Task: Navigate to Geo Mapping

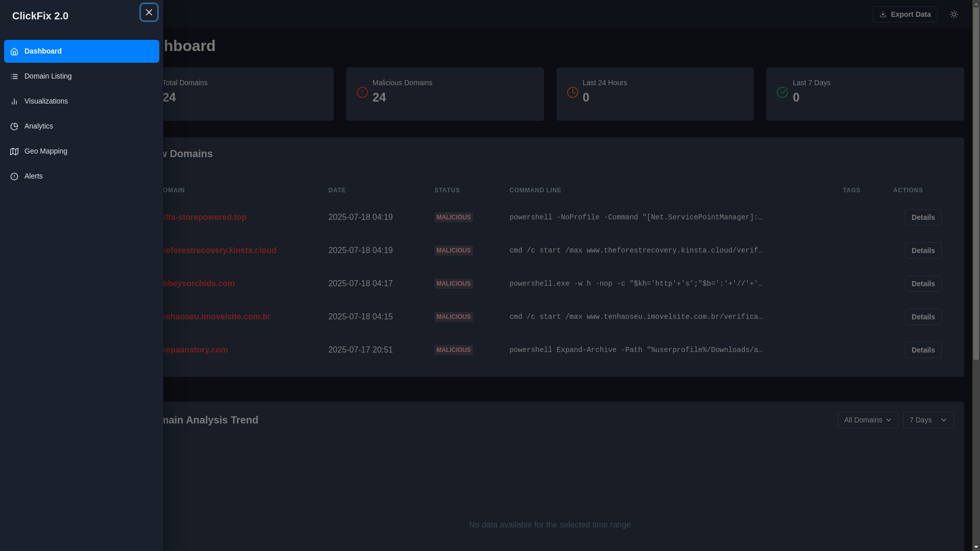Action: pyautogui.click(x=82, y=151)
